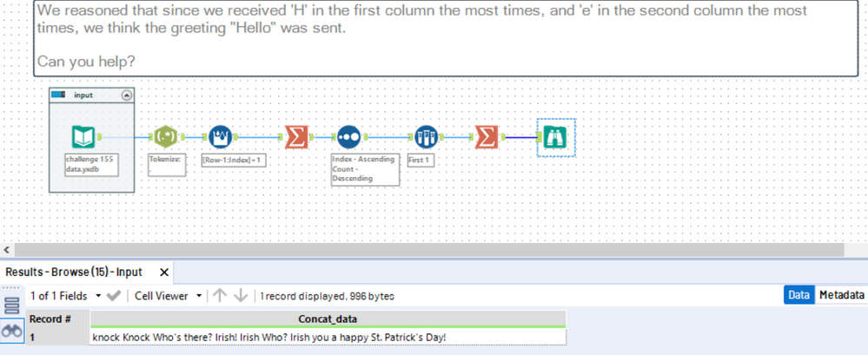
Task: Open the 1 of 1 Fields dropdown
Action: [97, 295]
